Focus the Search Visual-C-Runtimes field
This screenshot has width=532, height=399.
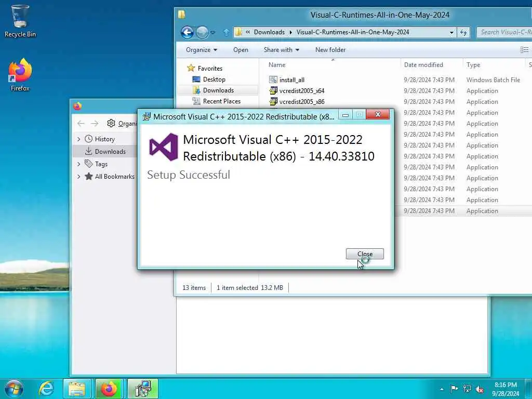tap(504, 32)
